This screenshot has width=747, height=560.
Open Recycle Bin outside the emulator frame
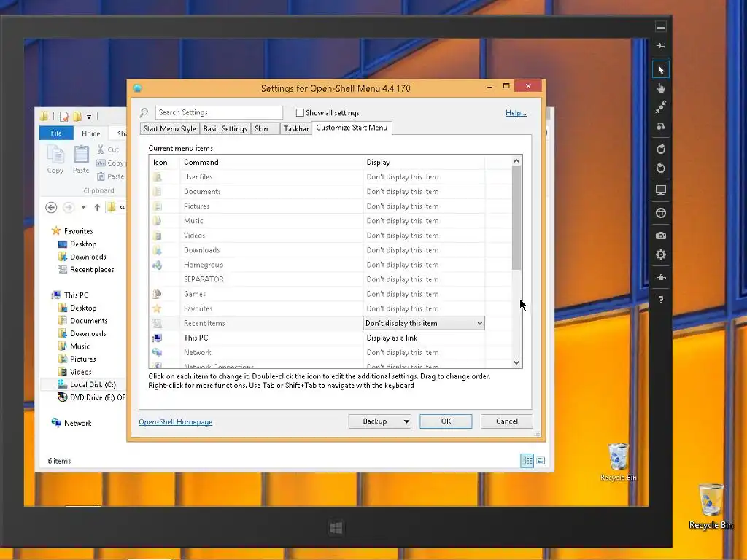coord(711,507)
